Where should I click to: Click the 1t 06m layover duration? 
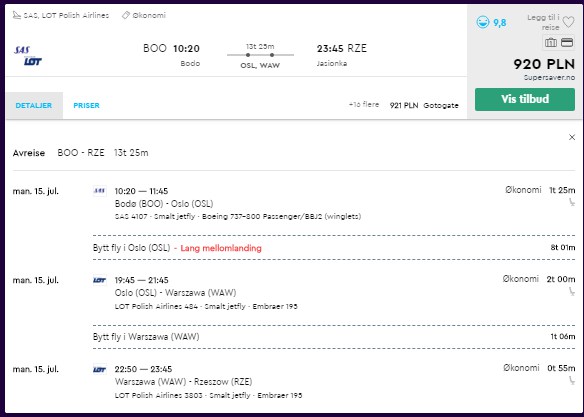coord(563,337)
